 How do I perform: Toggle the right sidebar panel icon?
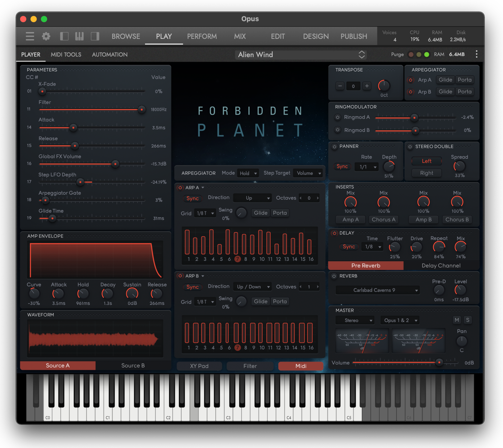click(x=95, y=36)
